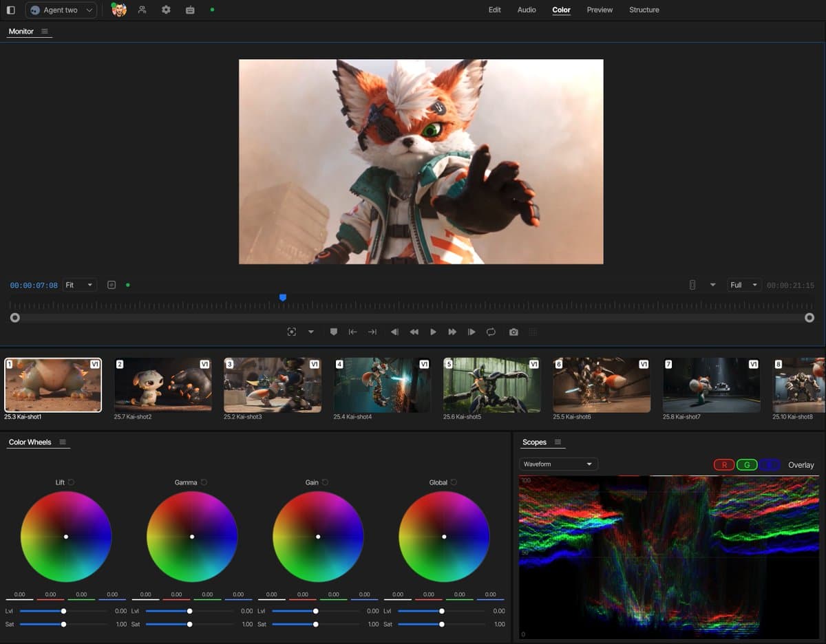This screenshot has width=826, height=644.
Task: Click the Gamma color wheel
Action: (x=192, y=537)
